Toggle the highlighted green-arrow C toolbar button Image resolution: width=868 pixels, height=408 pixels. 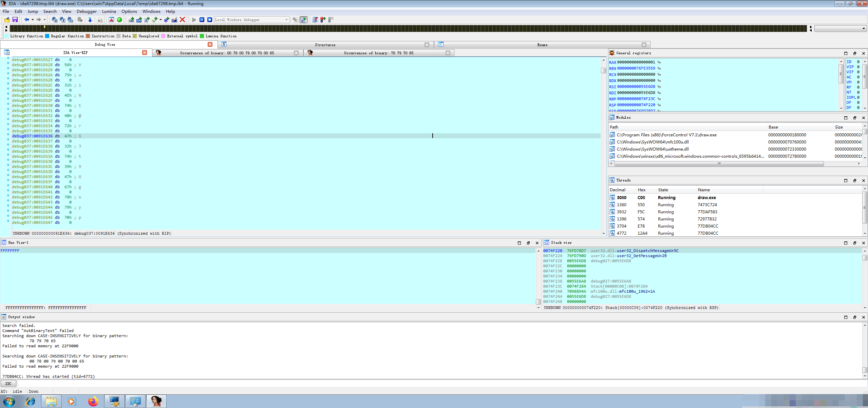tap(303, 20)
